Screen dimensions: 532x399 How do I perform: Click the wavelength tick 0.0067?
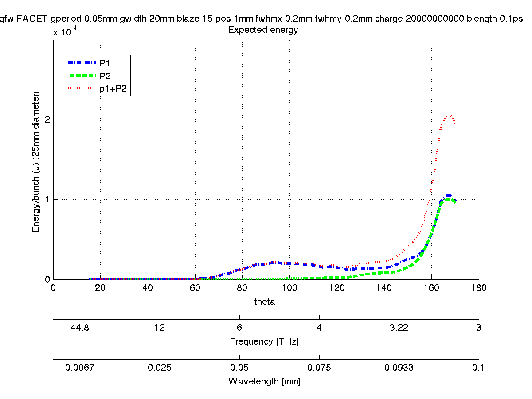click(x=80, y=368)
